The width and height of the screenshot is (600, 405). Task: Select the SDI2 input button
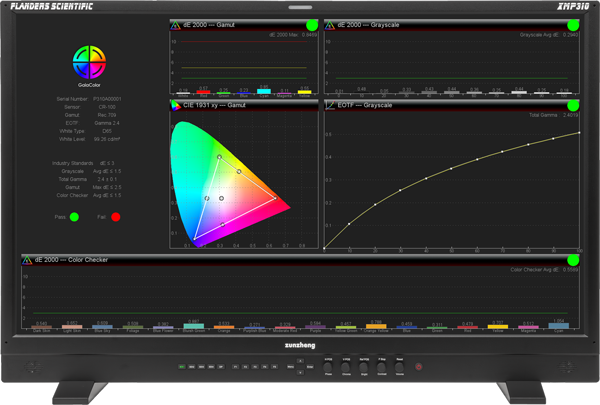click(192, 367)
